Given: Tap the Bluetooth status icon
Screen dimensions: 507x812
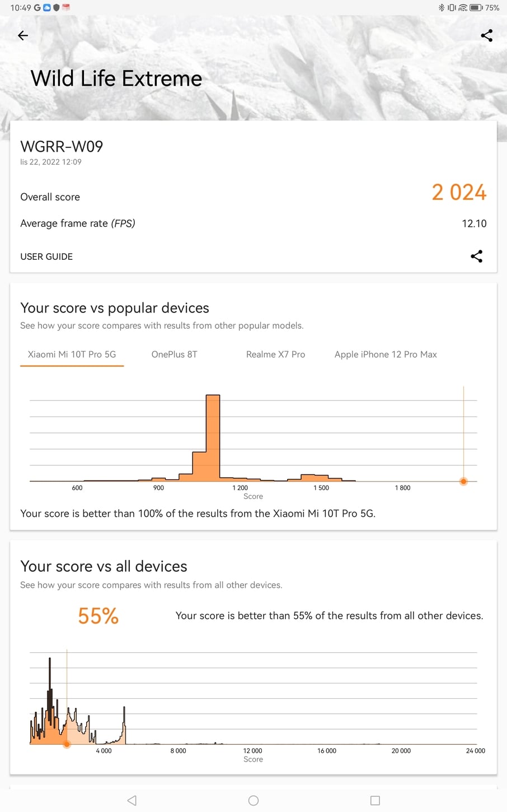Looking at the screenshot, I should pyautogui.click(x=441, y=8).
